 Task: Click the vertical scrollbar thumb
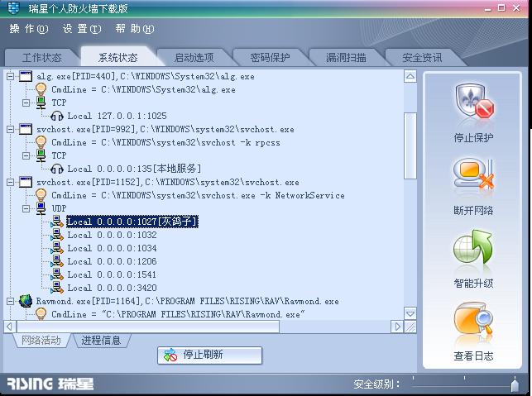click(410, 146)
